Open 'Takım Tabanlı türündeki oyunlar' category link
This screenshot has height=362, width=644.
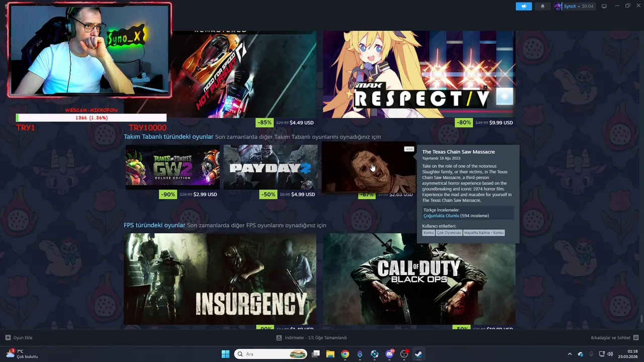(169, 137)
